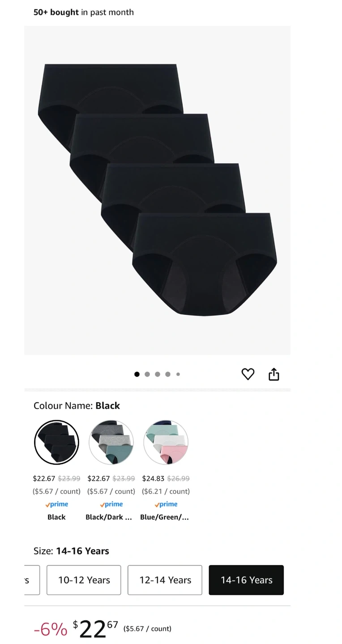Open the main product image
Image resolution: width=342 pixels, height=644 pixels.
[x=157, y=190]
